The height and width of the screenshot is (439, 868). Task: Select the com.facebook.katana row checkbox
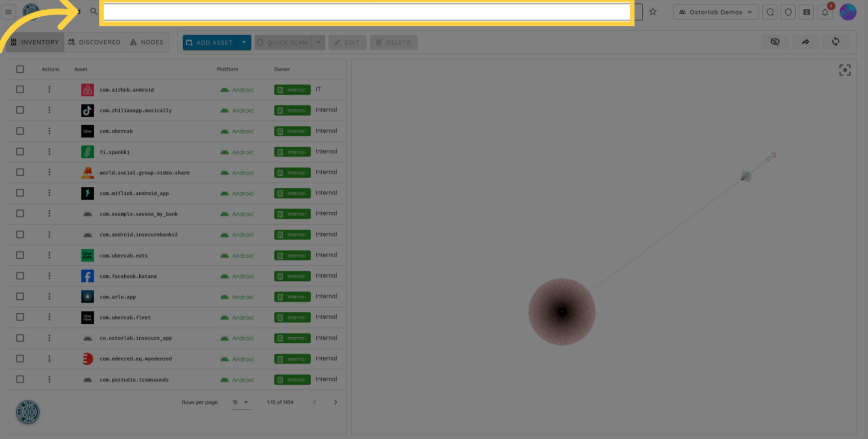20,276
